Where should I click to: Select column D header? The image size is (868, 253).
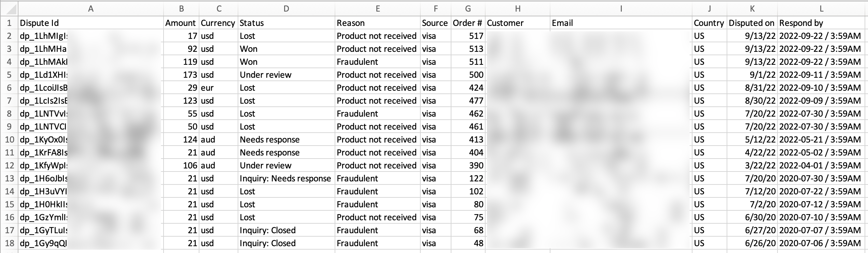pos(286,9)
